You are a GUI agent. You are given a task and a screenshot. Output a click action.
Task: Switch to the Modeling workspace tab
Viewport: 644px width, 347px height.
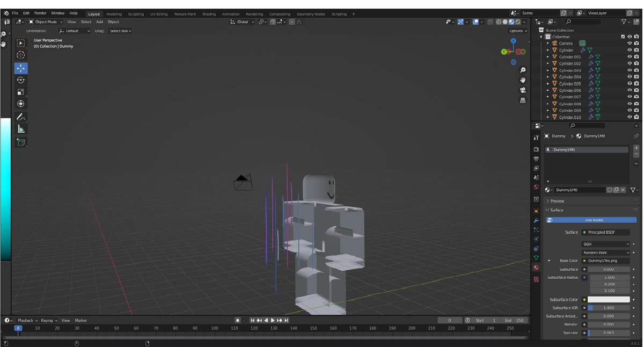pos(114,14)
